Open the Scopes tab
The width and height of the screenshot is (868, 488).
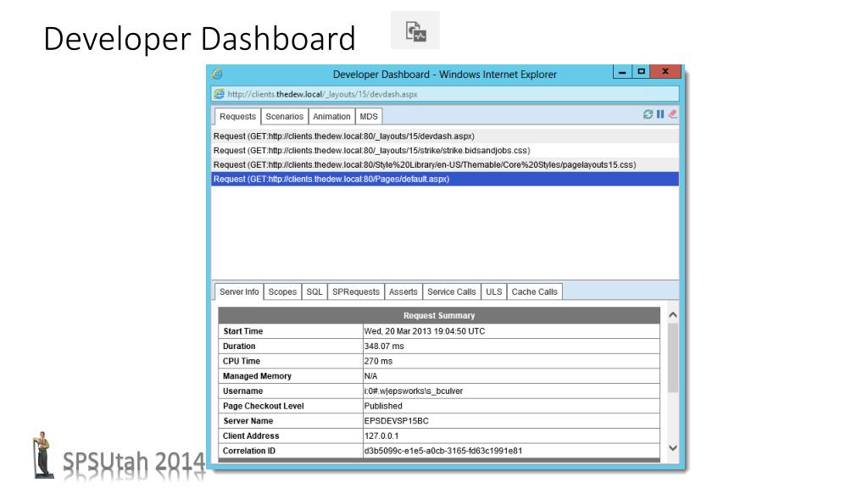click(282, 292)
